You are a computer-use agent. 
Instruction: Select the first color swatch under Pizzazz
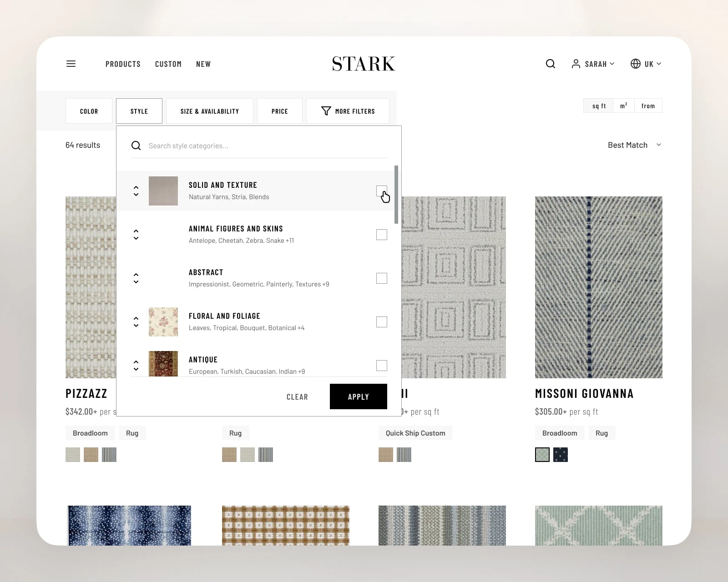coord(73,455)
